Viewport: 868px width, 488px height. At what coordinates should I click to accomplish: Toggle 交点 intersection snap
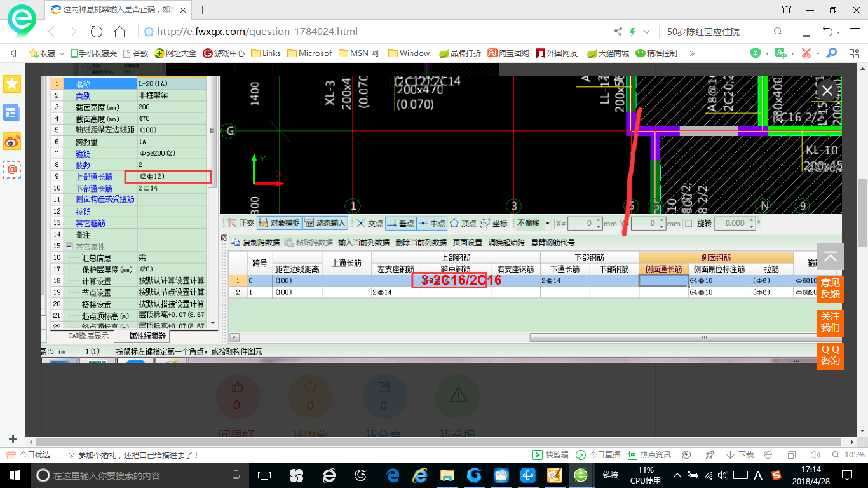pos(369,223)
